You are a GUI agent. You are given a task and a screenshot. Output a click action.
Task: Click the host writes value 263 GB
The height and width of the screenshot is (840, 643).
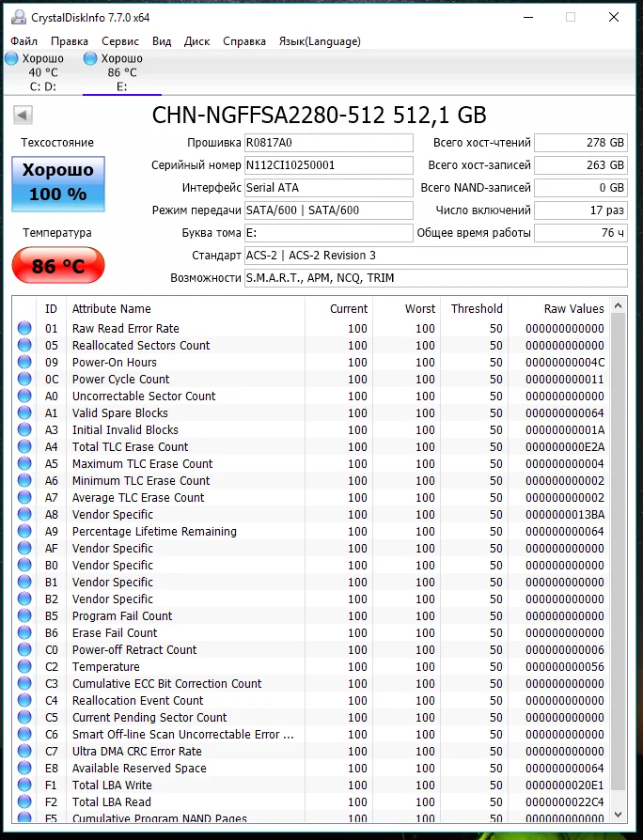pyautogui.click(x=581, y=165)
